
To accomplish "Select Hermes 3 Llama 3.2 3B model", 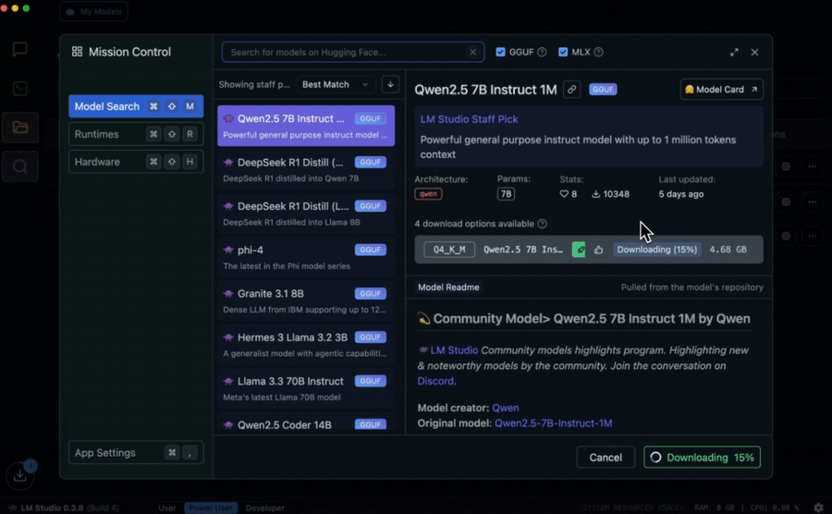I will [x=306, y=345].
